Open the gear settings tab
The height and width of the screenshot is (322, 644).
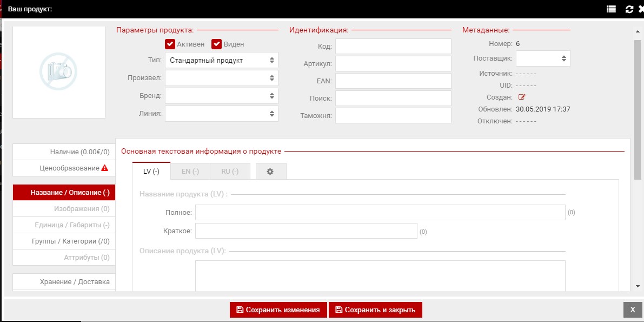pyautogui.click(x=270, y=172)
